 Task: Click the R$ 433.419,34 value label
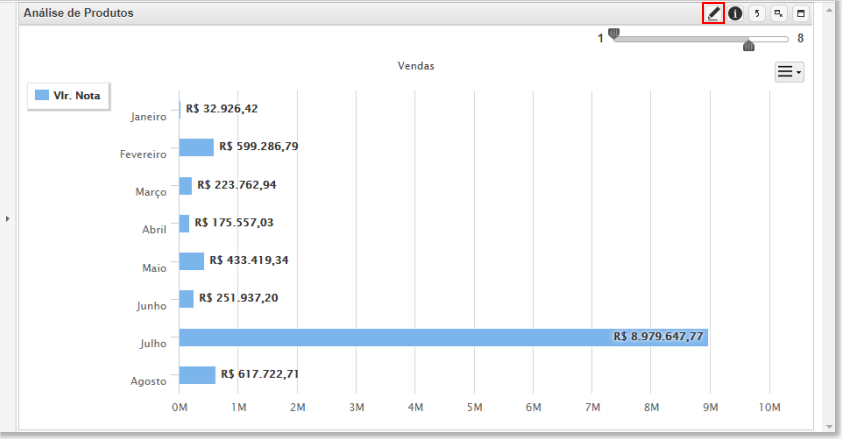249,260
